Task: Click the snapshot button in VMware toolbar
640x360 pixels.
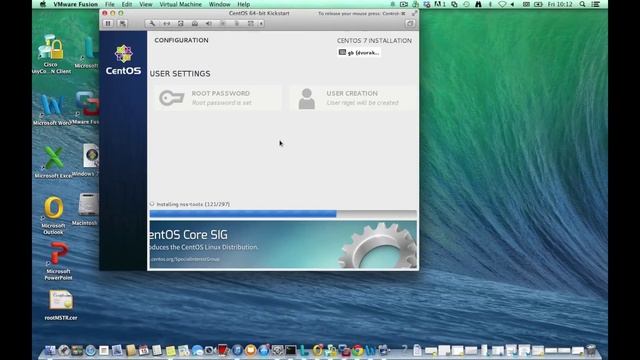Action: point(122,23)
